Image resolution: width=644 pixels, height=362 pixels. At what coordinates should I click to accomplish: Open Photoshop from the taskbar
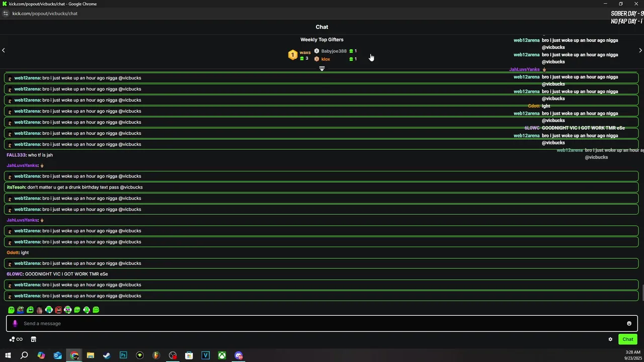point(123,355)
